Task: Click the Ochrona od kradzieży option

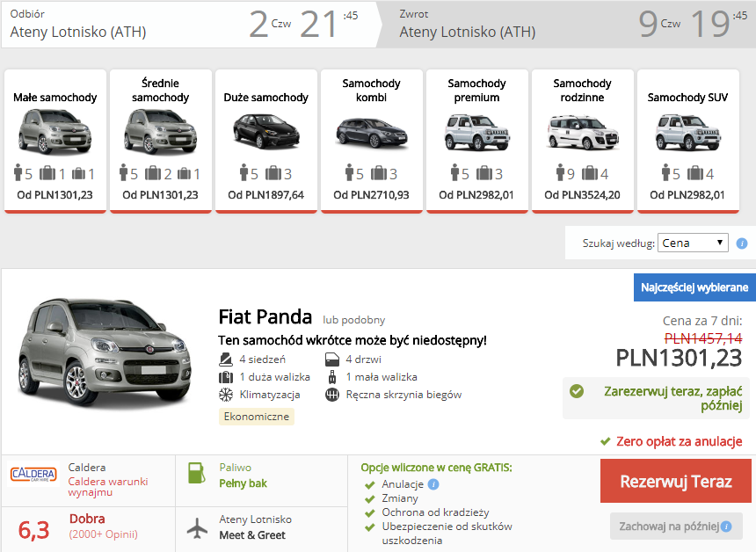Action: [435, 512]
